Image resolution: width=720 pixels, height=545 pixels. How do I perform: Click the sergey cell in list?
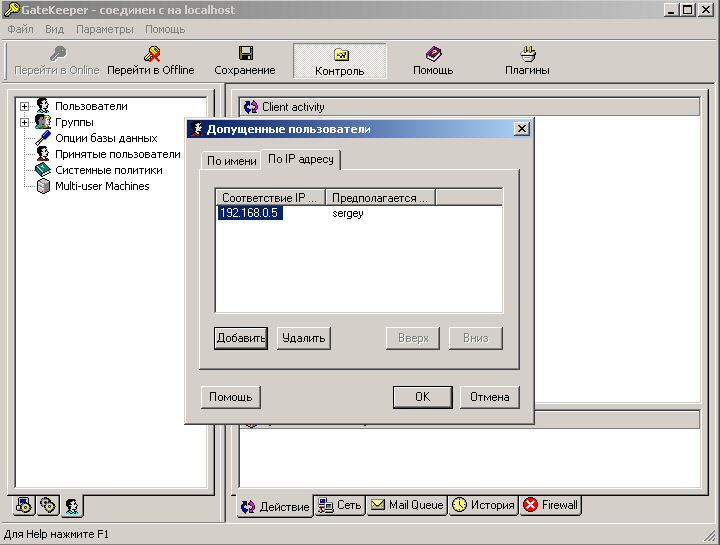tap(348, 214)
